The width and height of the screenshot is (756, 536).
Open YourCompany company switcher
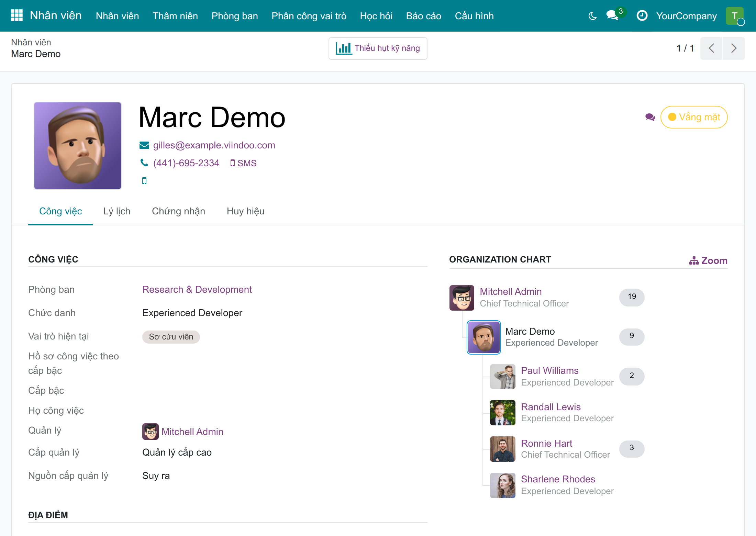(687, 16)
